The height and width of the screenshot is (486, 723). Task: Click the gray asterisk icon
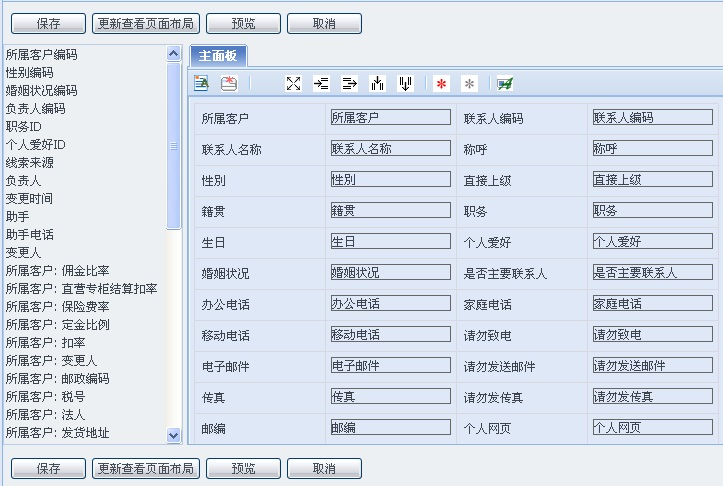(469, 84)
